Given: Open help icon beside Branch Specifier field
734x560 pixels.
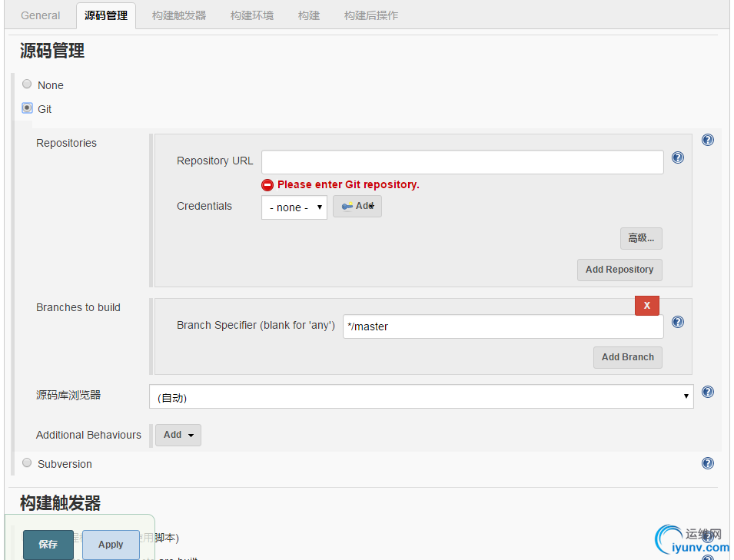Looking at the screenshot, I should [677, 322].
